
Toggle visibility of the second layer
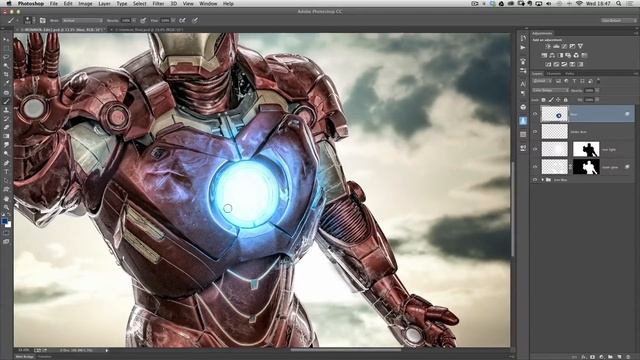[x=535, y=132]
